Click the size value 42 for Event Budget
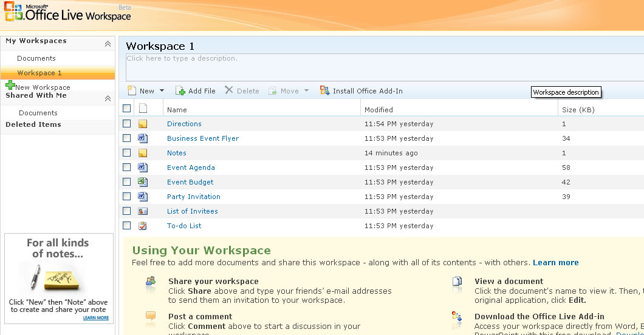Image resolution: width=644 pixels, height=335 pixels. pyautogui.click(x=566, y=182)
